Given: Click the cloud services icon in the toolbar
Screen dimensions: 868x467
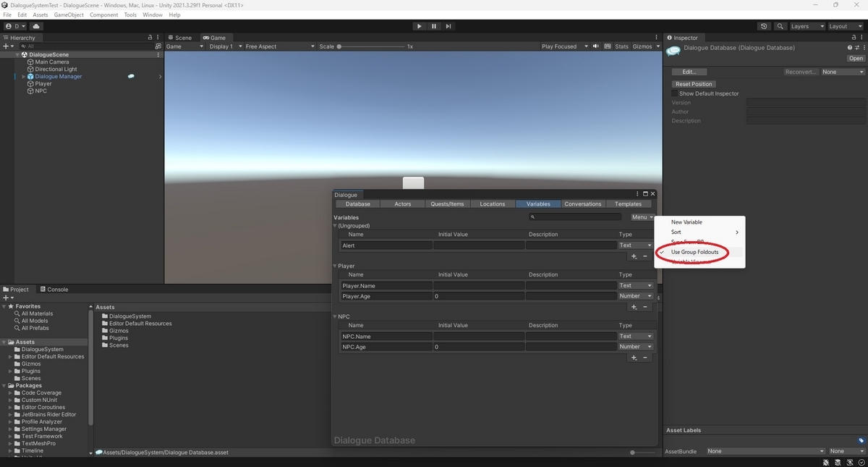Looking at the screenshot, I should pyautogui.click(x=36, y=26).
